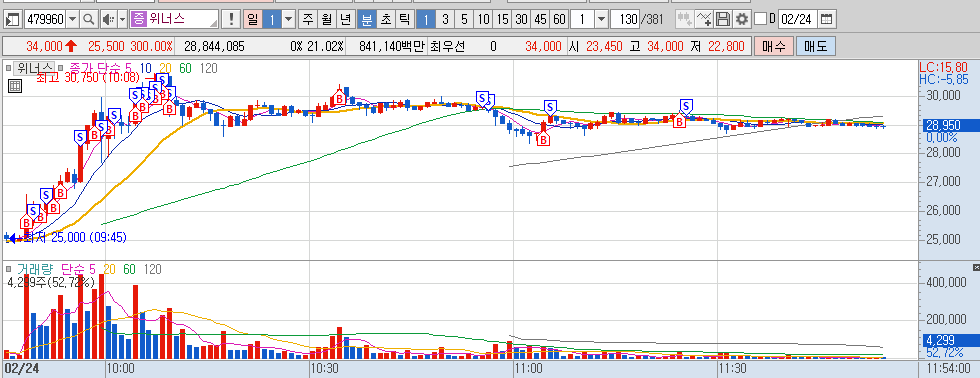Select the 초 seconds chart period
Screen dimensions: 980x378
[386, 19]
